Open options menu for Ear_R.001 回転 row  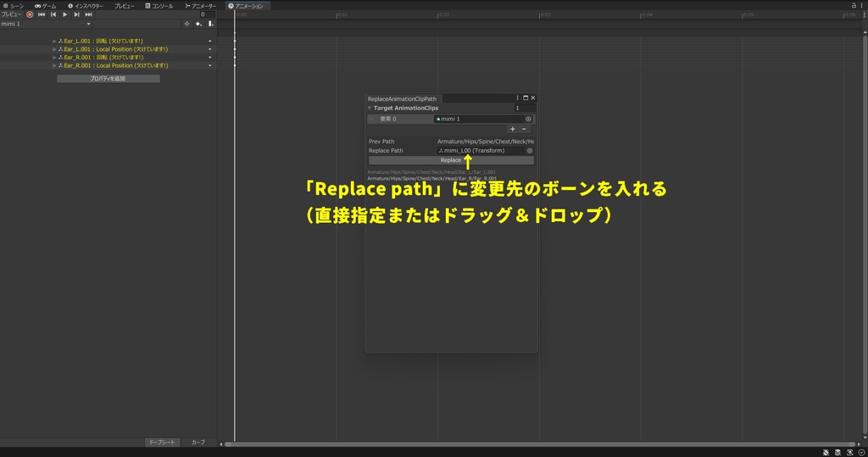pyautogui.click(x=210, y=57)
